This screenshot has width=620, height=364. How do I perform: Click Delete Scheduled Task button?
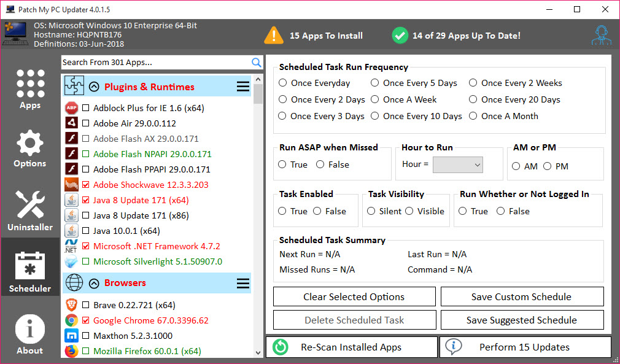tap(354, 320)
